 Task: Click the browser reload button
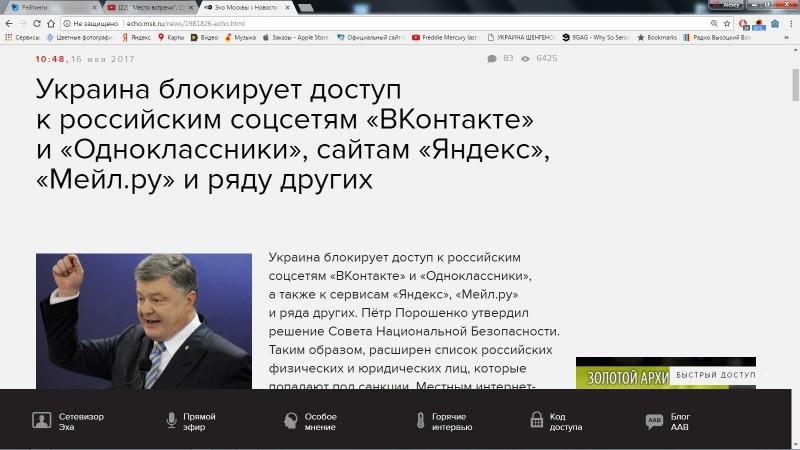tap(37, 22)
